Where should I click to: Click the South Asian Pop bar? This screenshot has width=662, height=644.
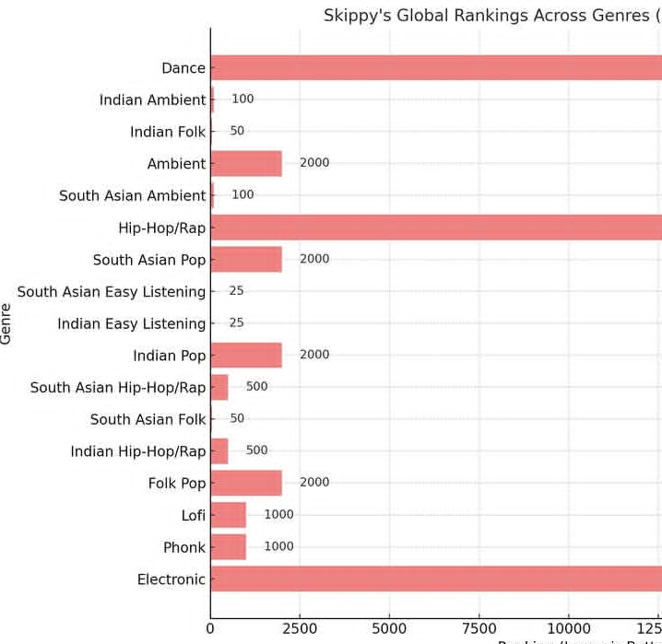coord(246,260)
